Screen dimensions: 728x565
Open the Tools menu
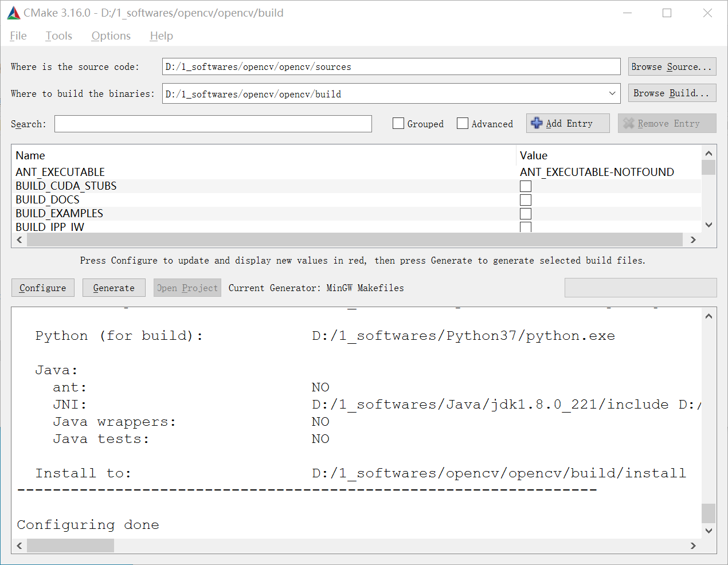tap(58, 36)
